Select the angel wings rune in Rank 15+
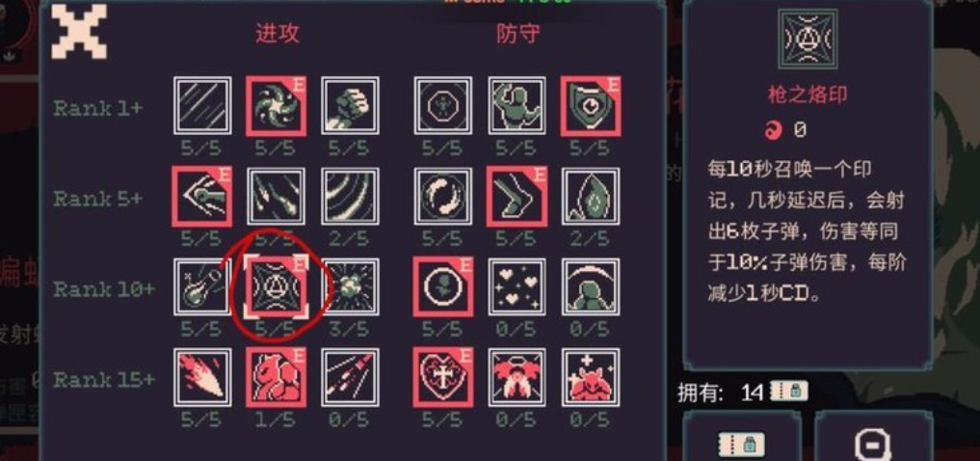 [x=516, y=377]
